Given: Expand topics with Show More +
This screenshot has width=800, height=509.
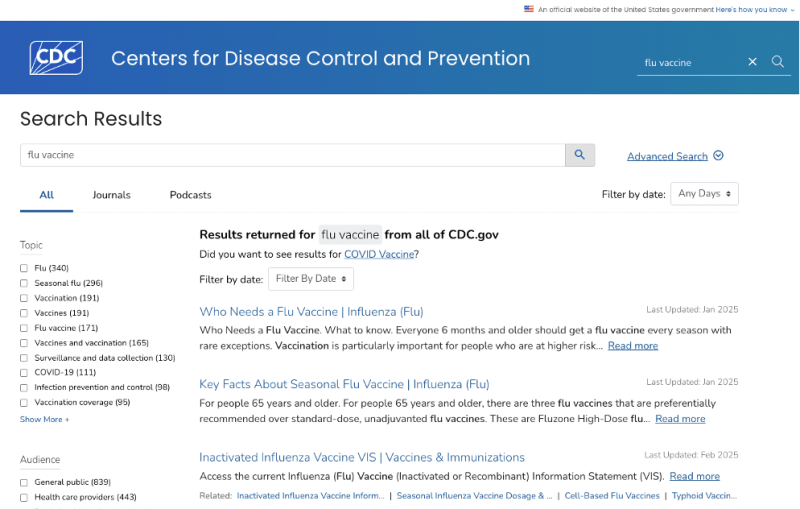Looking at the screenshot, I should click(44, 419).
